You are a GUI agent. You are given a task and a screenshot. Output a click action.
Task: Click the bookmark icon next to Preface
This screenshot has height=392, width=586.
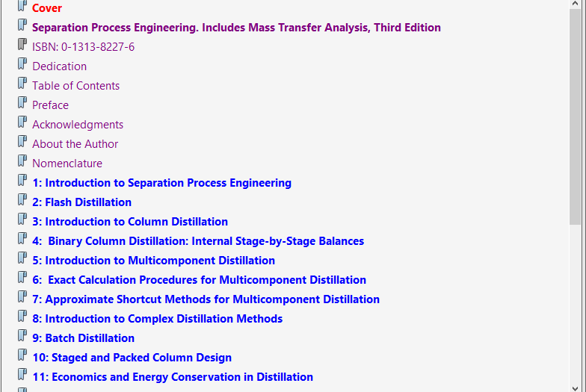click(x=22, y=104)
